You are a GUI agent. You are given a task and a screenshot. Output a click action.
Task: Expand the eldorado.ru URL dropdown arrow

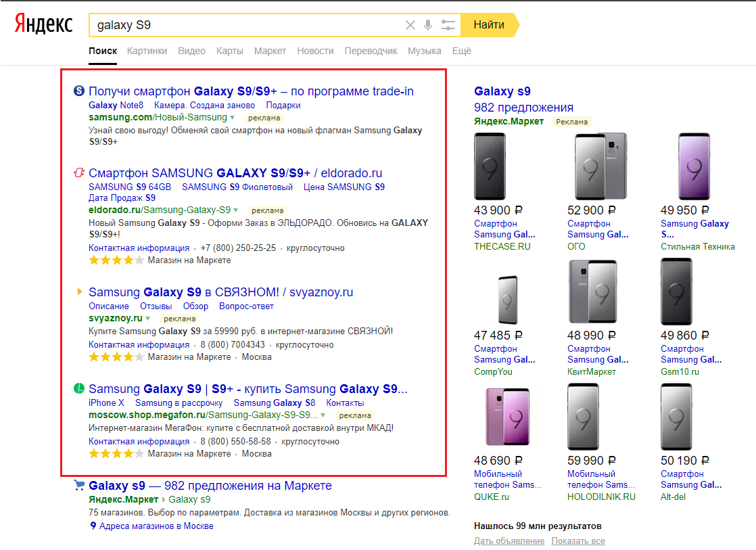tap(236, 210)
